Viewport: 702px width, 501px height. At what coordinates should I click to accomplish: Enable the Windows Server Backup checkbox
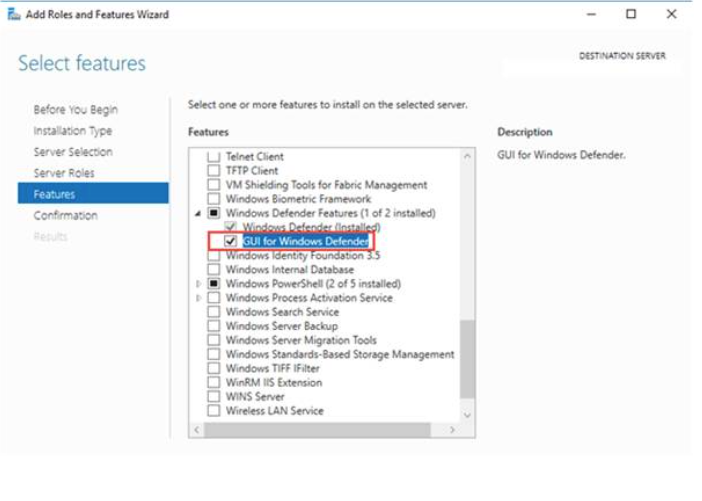pyautogui.click(x=214, y=326)
